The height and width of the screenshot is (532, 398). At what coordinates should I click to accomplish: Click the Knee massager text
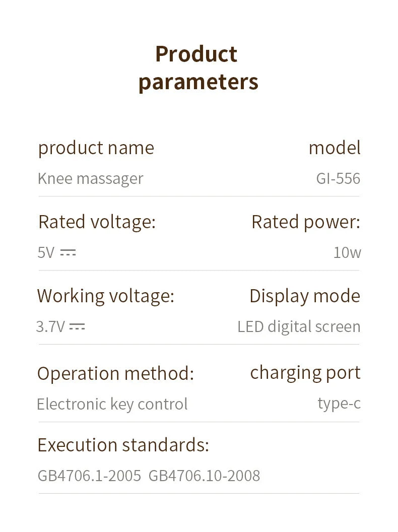tap(91, 179)
